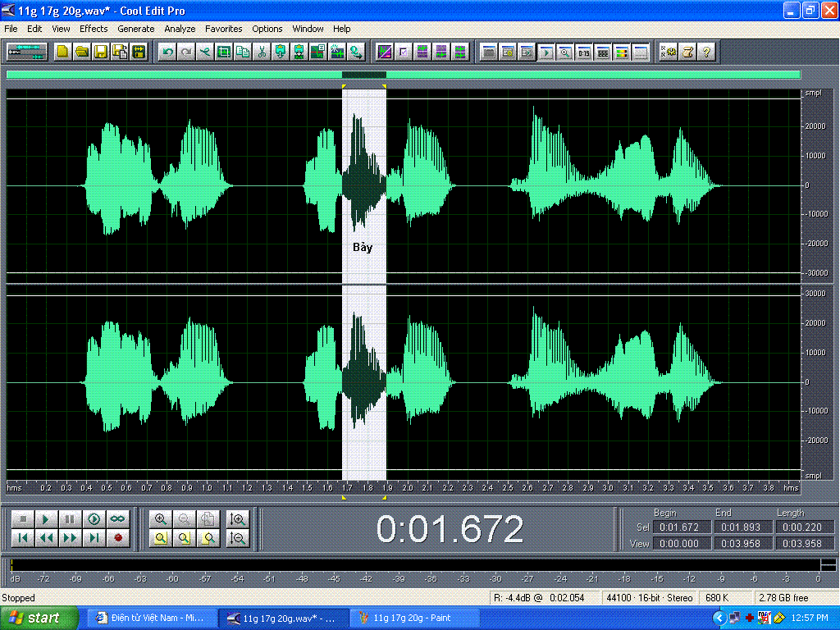
Task: Jump to end with Go to End button
Action: tap(94, 537)
